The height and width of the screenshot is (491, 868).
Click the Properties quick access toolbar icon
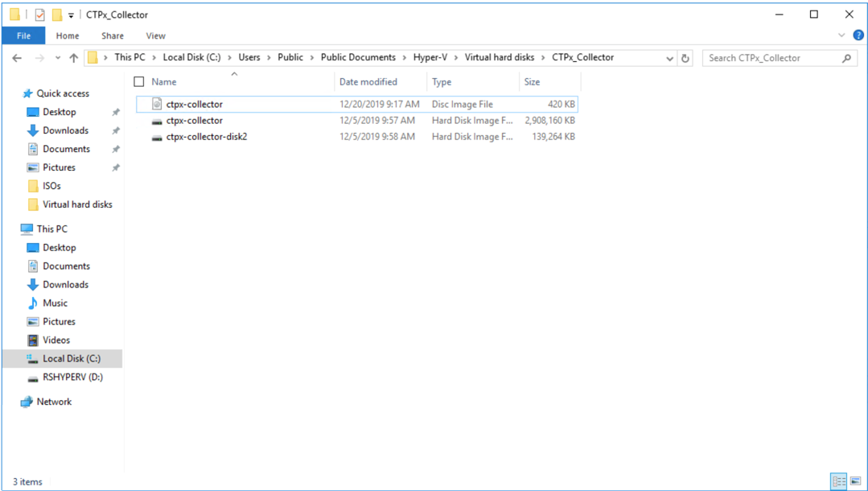click(40, 14)
